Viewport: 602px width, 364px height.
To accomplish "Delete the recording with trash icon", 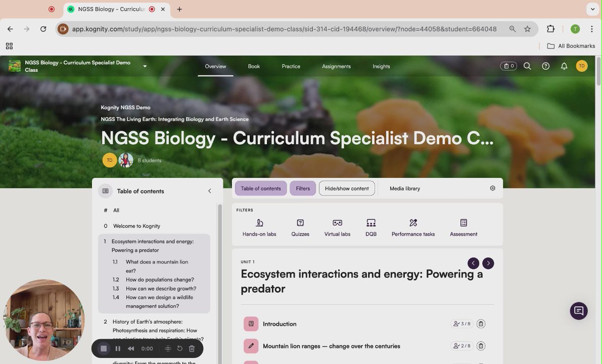I will point(192,349).
